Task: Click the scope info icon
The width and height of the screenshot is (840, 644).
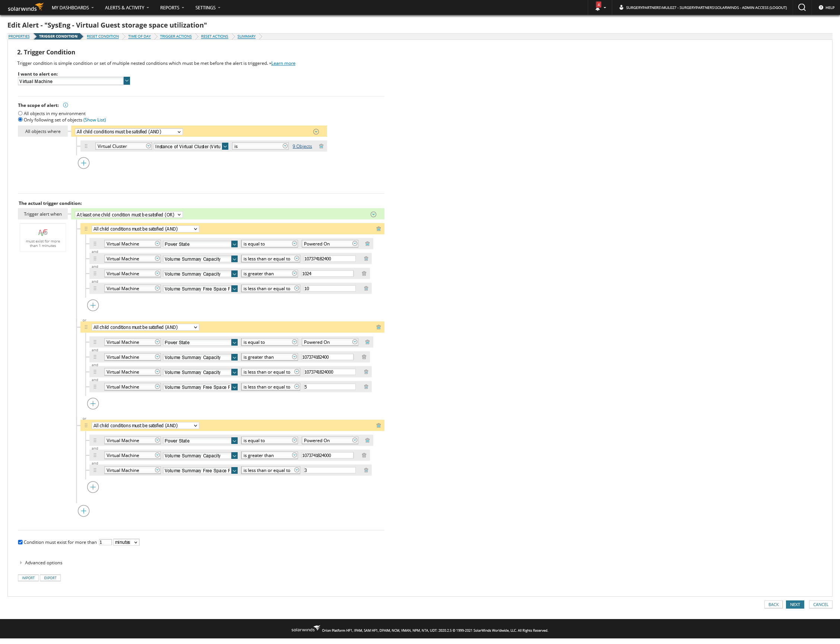Action: tap(66, 105)
